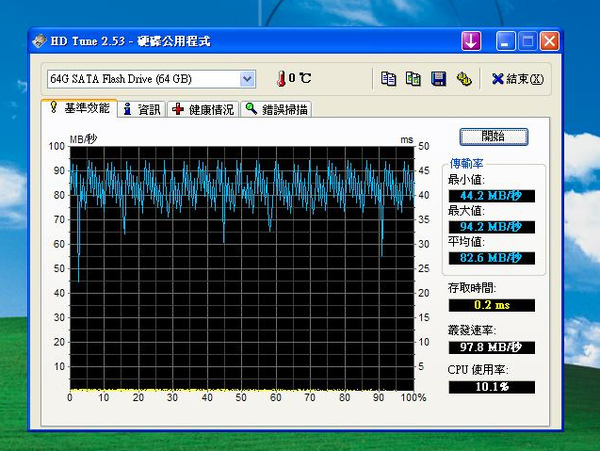Click the 傳輸率 group label
This screenshot has height=451, width=600.
coord(466,164)
